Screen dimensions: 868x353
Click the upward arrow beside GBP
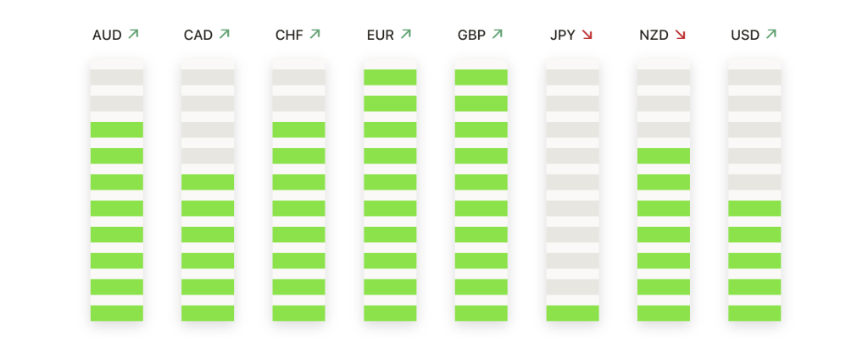pyautogui.click(x=497, y=34)
